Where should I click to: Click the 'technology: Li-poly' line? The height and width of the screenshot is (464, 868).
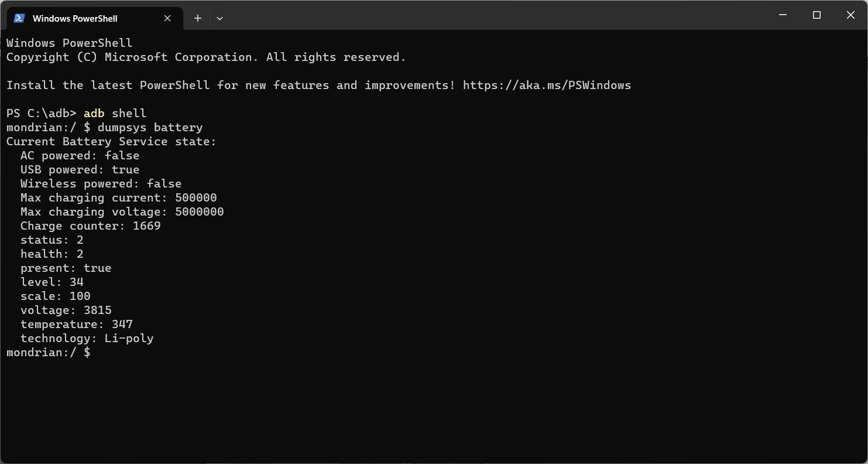[x=87, y=338]
